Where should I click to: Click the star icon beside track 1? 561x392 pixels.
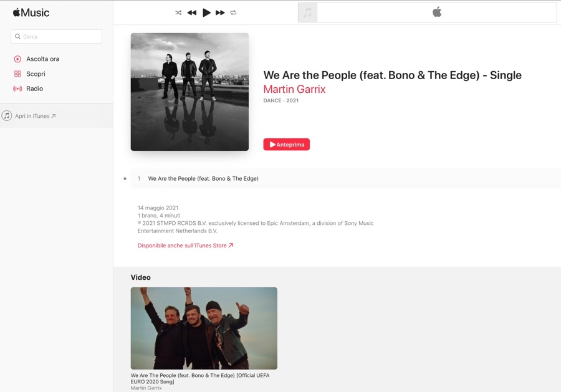click(x=125, y=178)
